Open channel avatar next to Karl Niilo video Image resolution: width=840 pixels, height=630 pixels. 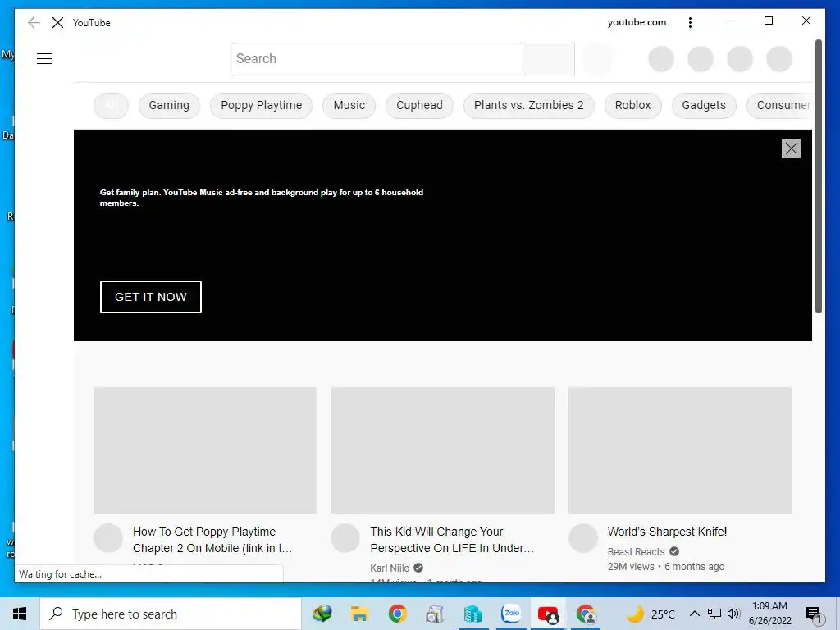coord(345,538)
